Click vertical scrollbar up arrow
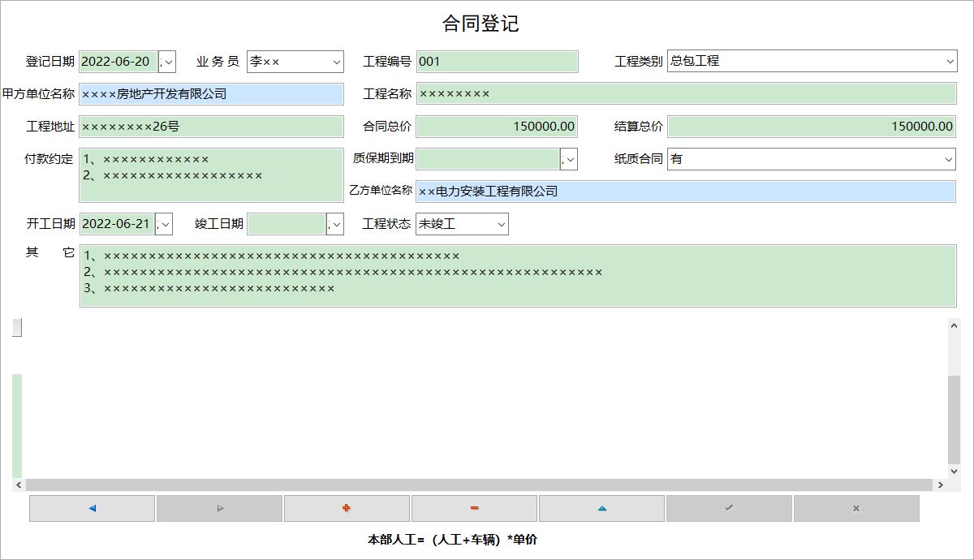The image size is (974, 560). point(954,325)
